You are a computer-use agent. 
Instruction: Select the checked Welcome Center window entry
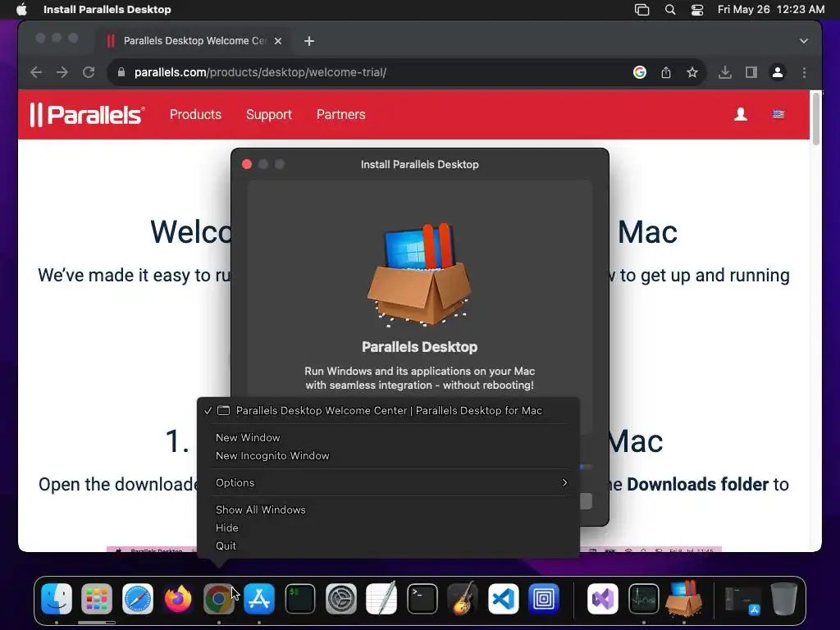click(x=388, y=411)
